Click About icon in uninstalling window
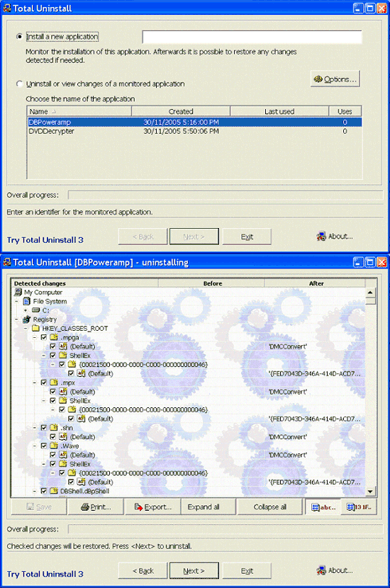This screenshot has width=390, height=588. 321,570
